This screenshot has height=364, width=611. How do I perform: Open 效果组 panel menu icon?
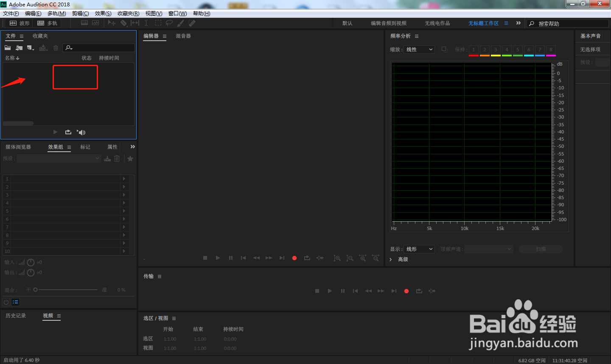click(69, 147)
